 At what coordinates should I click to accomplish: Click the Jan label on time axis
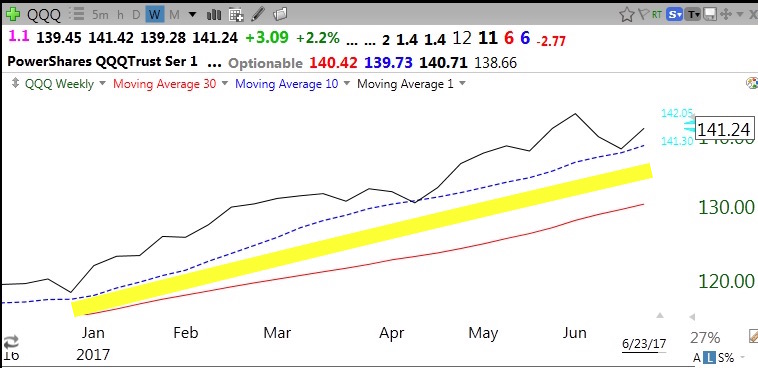[x=92, y=333]
